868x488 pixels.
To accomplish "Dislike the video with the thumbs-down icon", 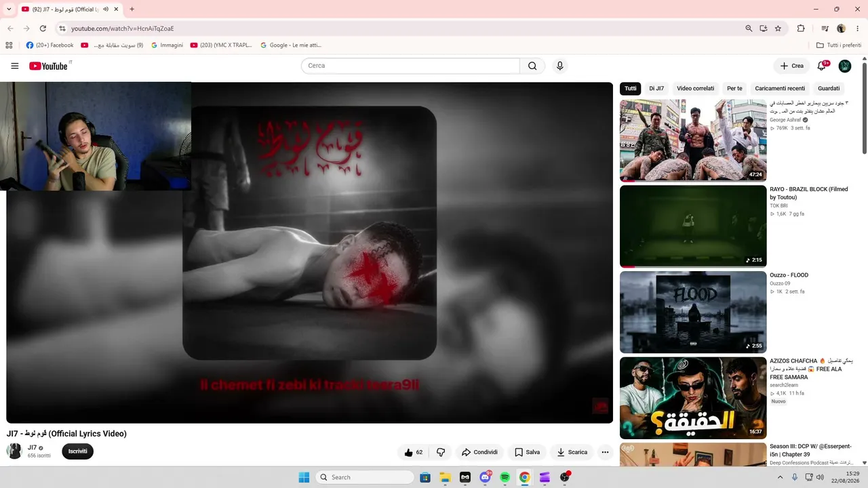I will 441,452.
